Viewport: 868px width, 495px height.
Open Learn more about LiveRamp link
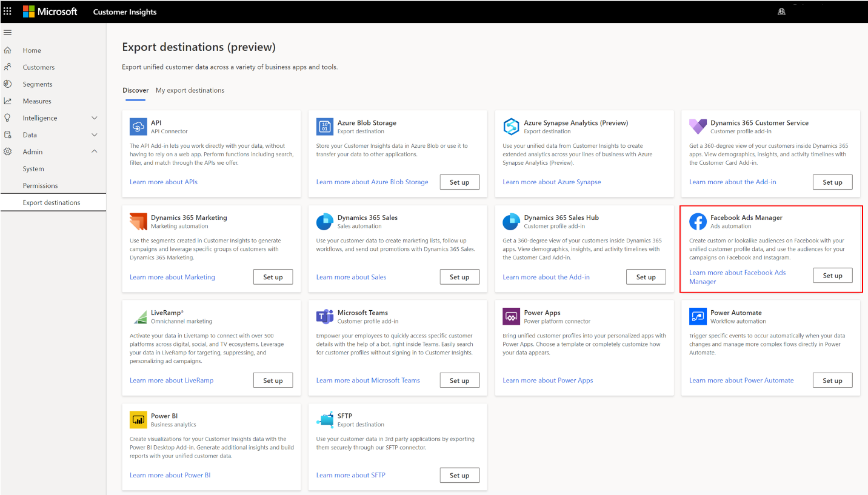click(x=172, y=380)
